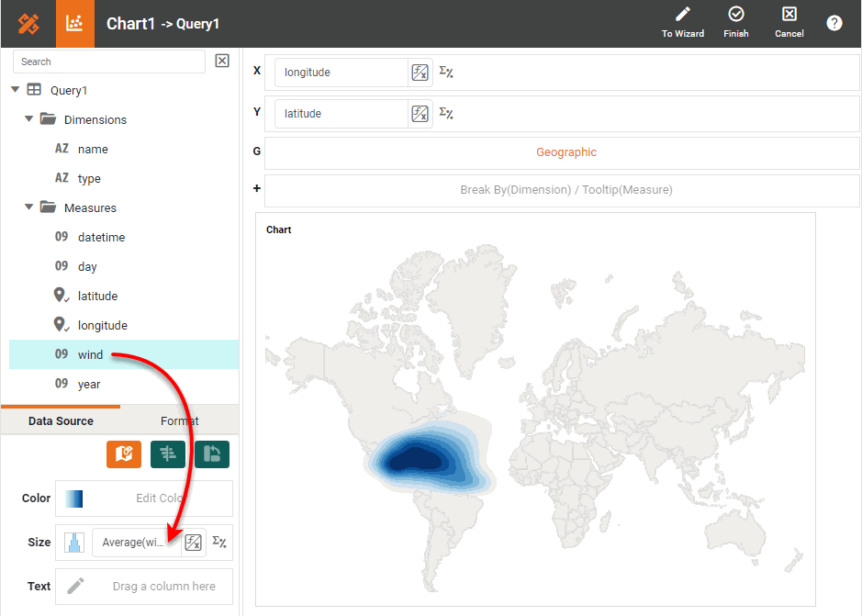Toggle the teal axis alignment button
Viewport: 862px width, 616px height.
click(168, 454)
